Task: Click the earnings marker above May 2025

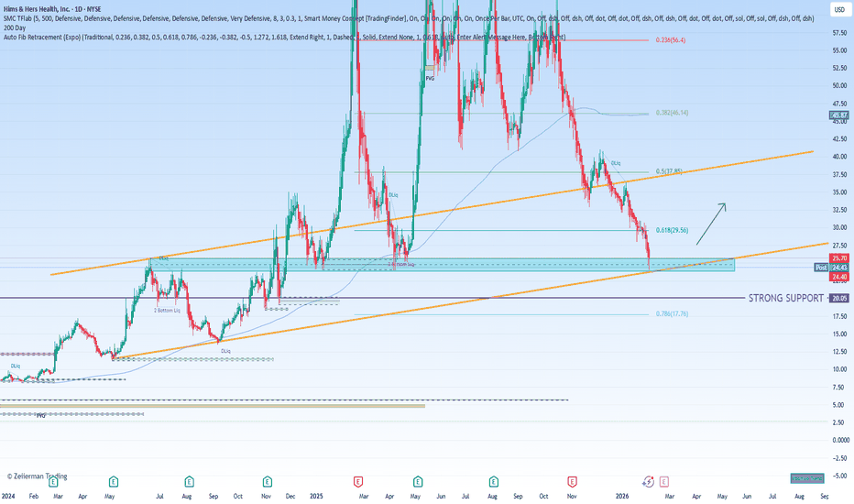Action: (x=418, y=482)
